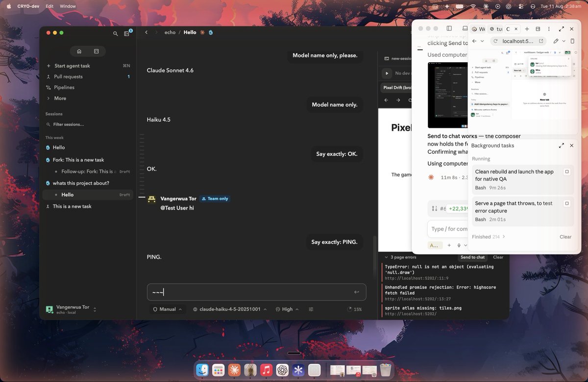This screenshot has height=382, width=588.
Task: Close the Background tasks panel
Action: (x=571, y=145)
